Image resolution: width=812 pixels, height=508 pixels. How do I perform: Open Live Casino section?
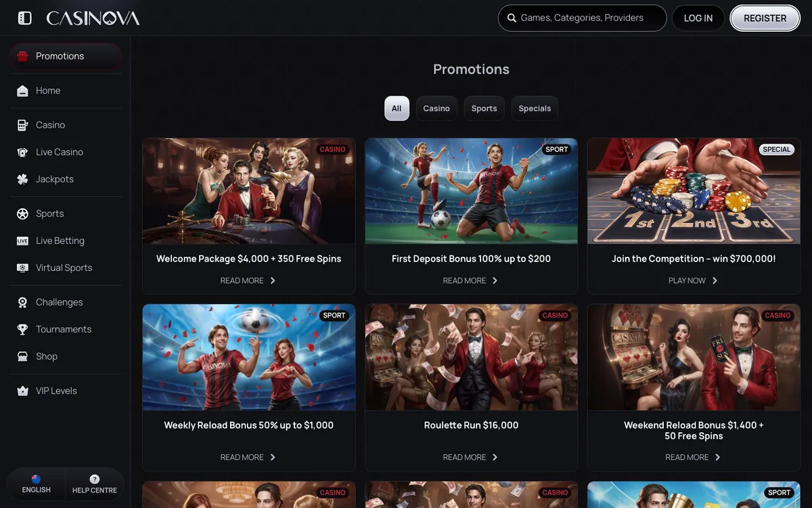[66, 152]
